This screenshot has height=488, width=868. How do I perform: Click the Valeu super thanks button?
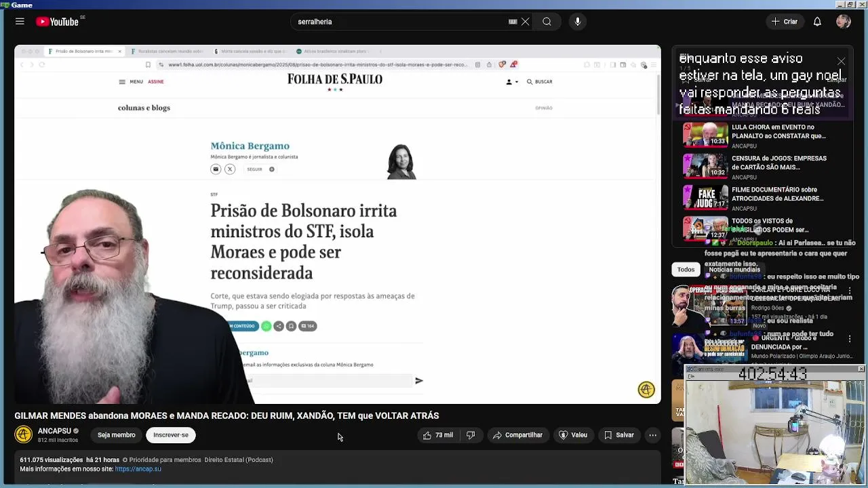[573, 435]
